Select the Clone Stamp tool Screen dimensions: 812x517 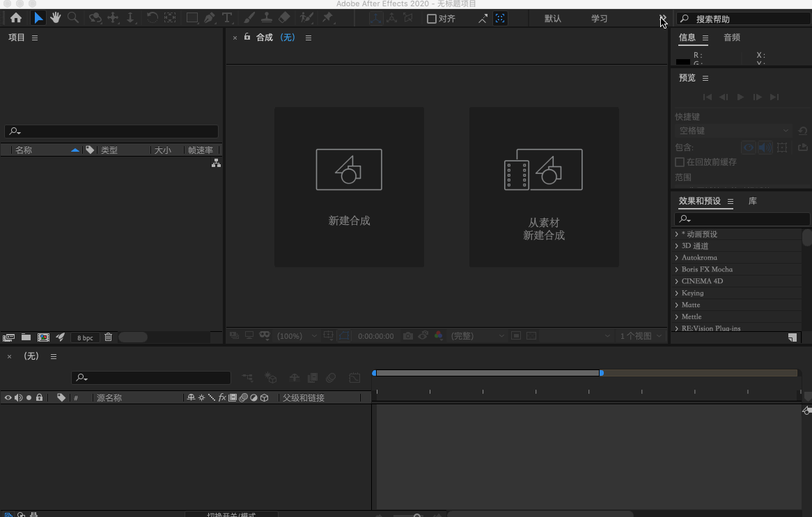(x=267, y=18)
